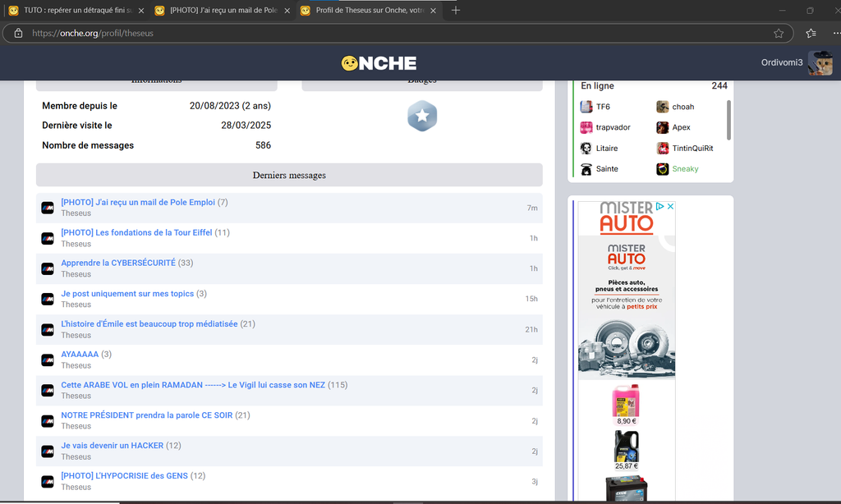841x504 pixels.
Task: Open Je post uniquement sur mes topics
Action: [x=127, y=294]
